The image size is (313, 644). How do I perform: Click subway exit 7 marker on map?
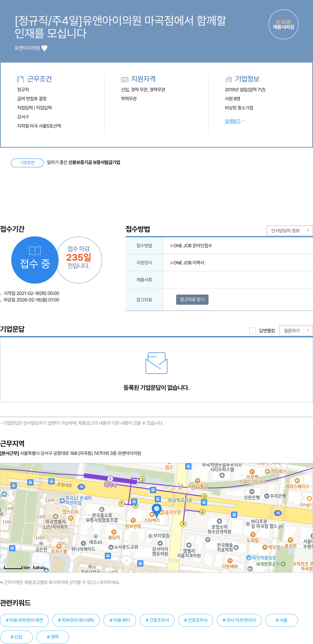(122, 504)
